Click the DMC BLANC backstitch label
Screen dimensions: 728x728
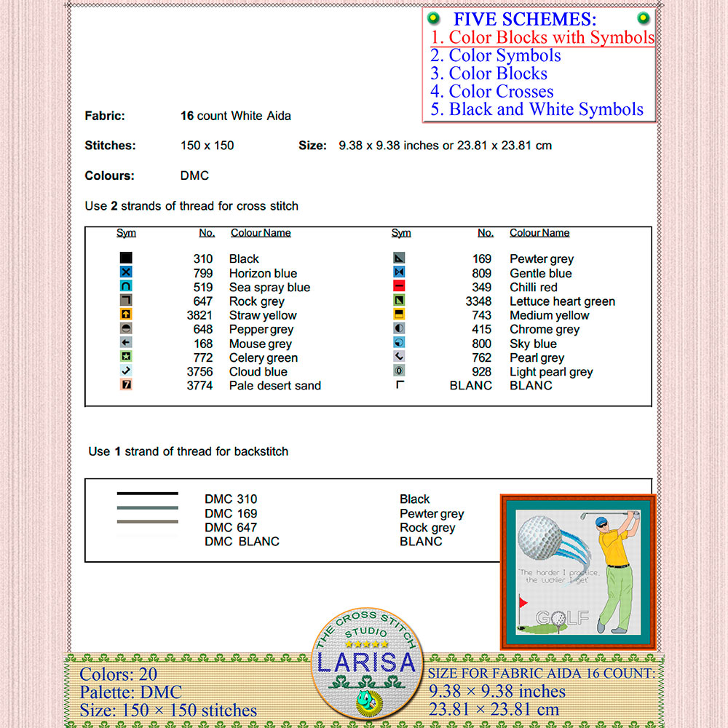pyautogui.click(x=242, y=542)
